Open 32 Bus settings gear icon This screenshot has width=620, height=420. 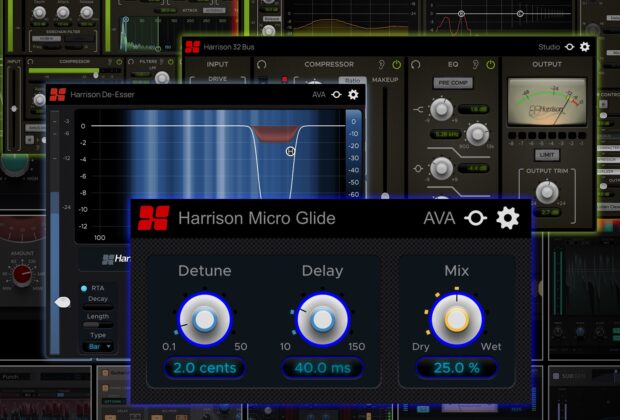(x=585, y=47)
